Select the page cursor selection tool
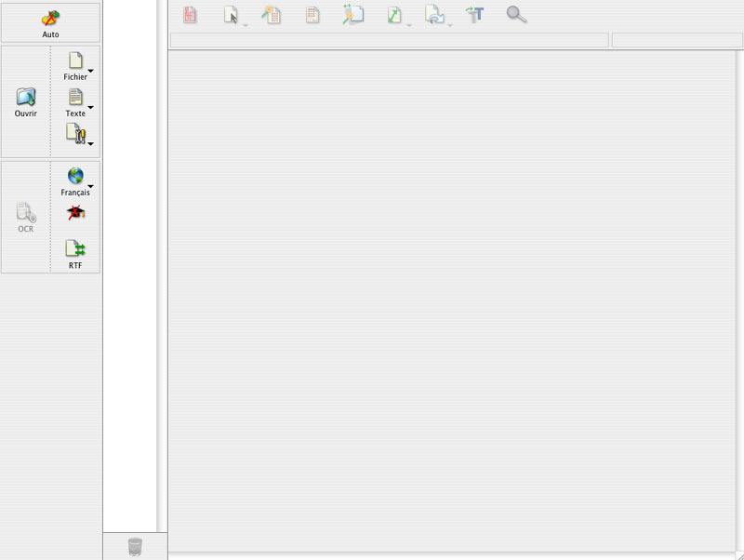744x560 pixels. [231, 15]
